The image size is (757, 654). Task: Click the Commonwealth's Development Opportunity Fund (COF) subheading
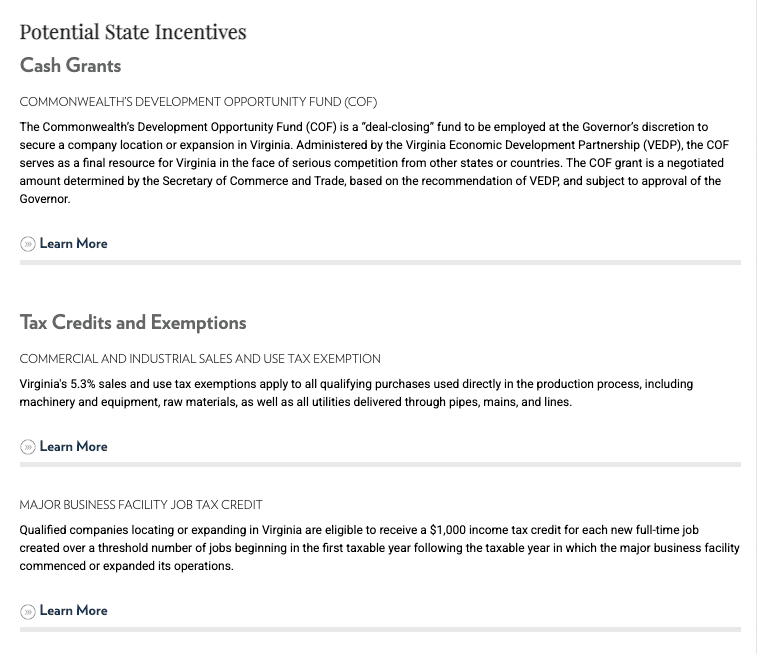198,102
